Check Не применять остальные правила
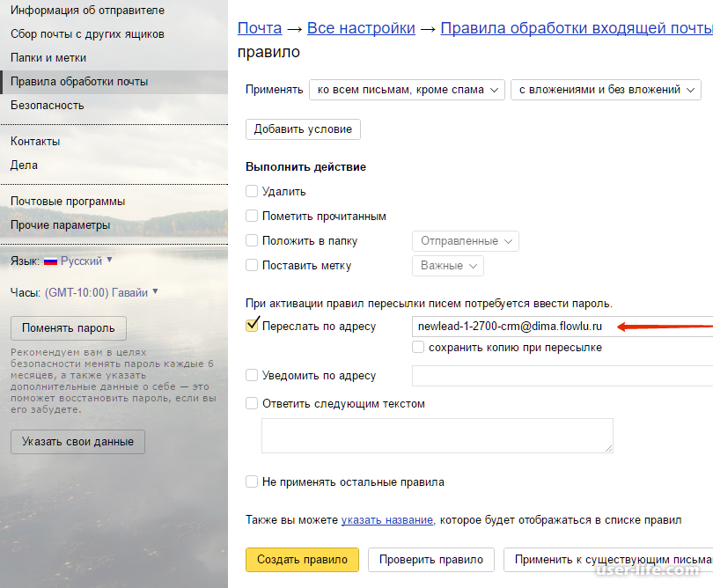Image resolution: width=713 pixels, height=588 pixels. (252, 481)
